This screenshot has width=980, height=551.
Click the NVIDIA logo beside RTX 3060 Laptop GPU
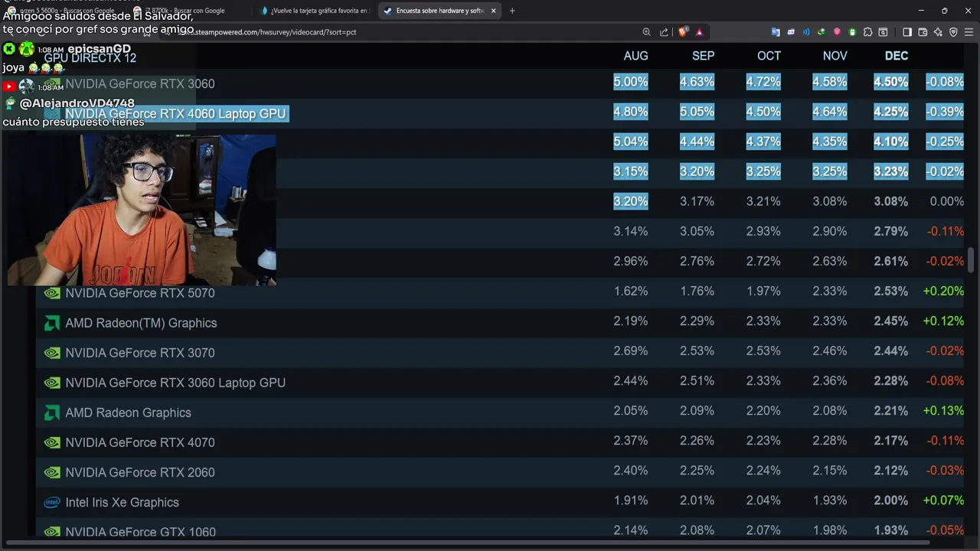click(x=51, y=383)
